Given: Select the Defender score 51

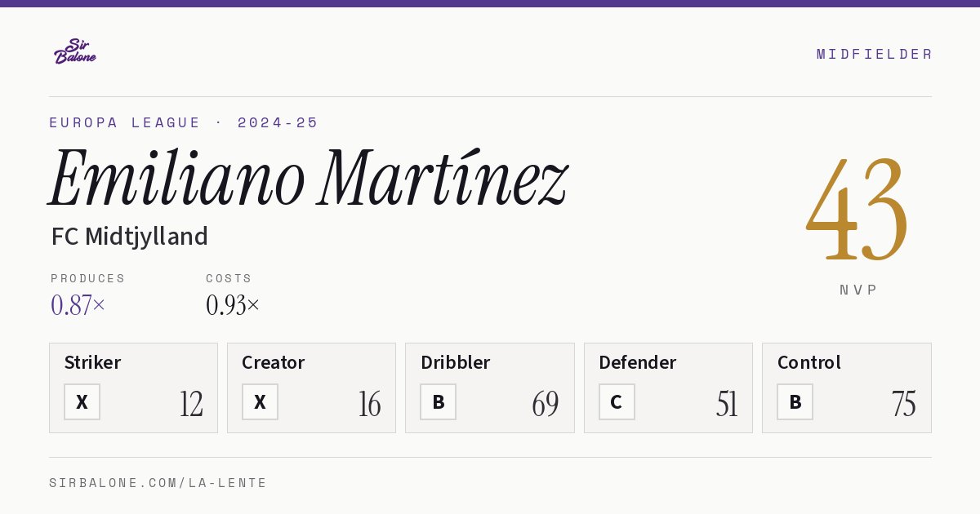Looking at the screenshot, I should [x=727, y=404].
